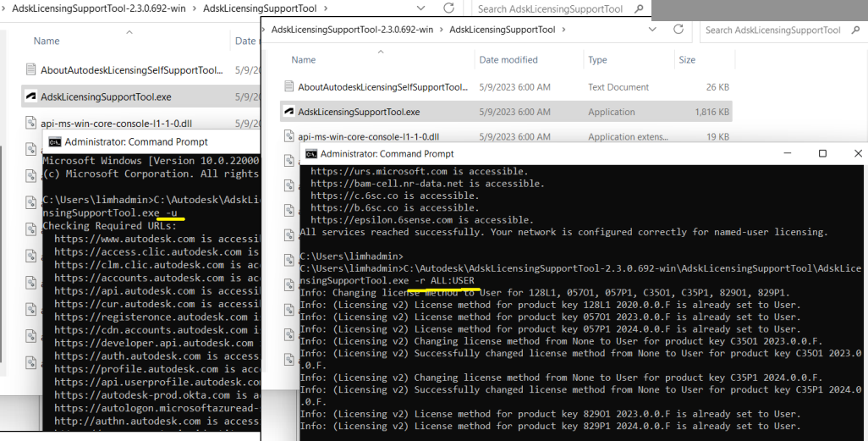
Task: Expand the chevron after the 2.3.0.692-win folder in the back breadcrumb
Action: pos(195,8)
